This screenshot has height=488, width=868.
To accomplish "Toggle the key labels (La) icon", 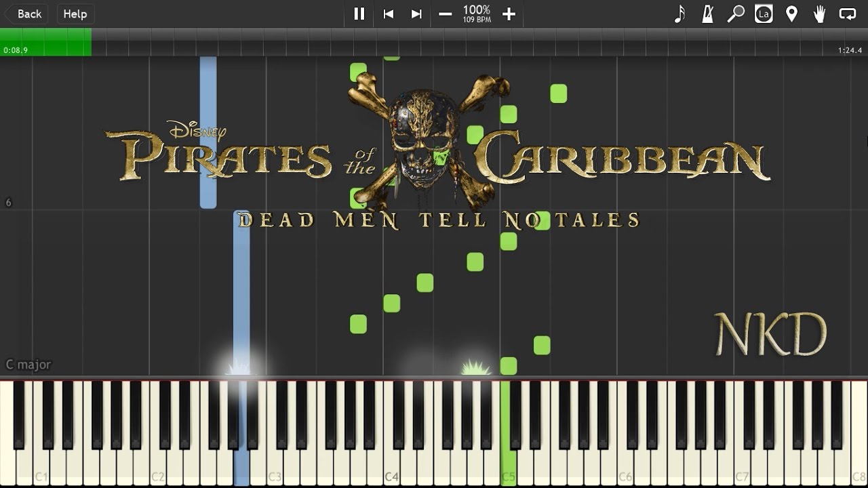I will click(764, 14).
